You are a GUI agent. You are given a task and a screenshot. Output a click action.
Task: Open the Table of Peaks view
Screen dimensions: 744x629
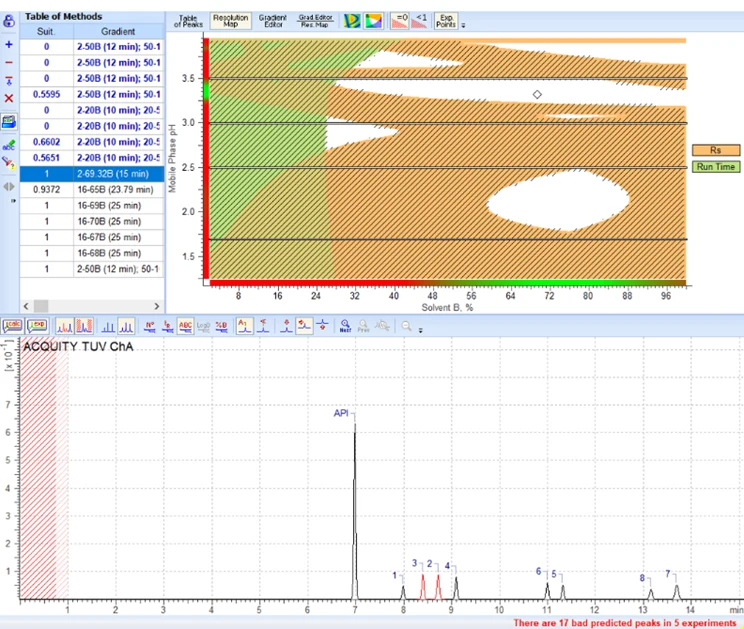pyautogui.click(x=188, y=21)
